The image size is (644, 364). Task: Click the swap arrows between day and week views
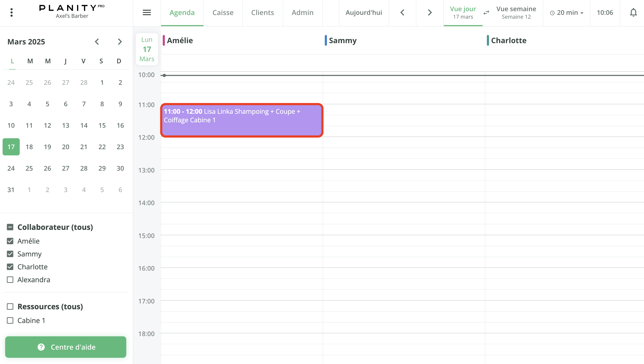(x=486, y=13)
